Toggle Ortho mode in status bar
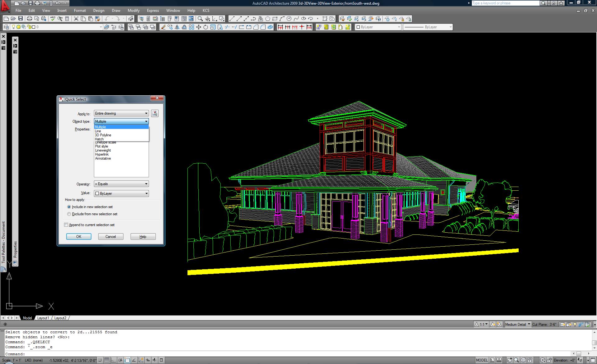The width and height of the screenshot is (597, 364). click(113, 360)
